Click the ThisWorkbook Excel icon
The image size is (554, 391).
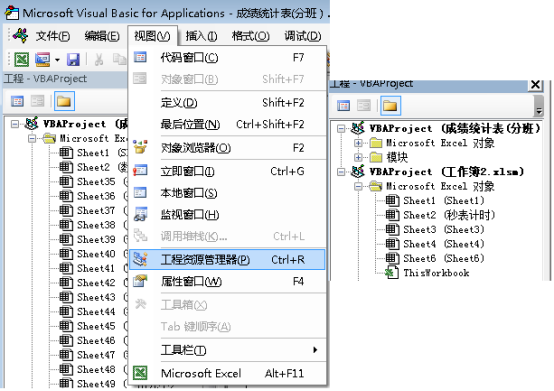pyautogui.click(x=392, y=273)
